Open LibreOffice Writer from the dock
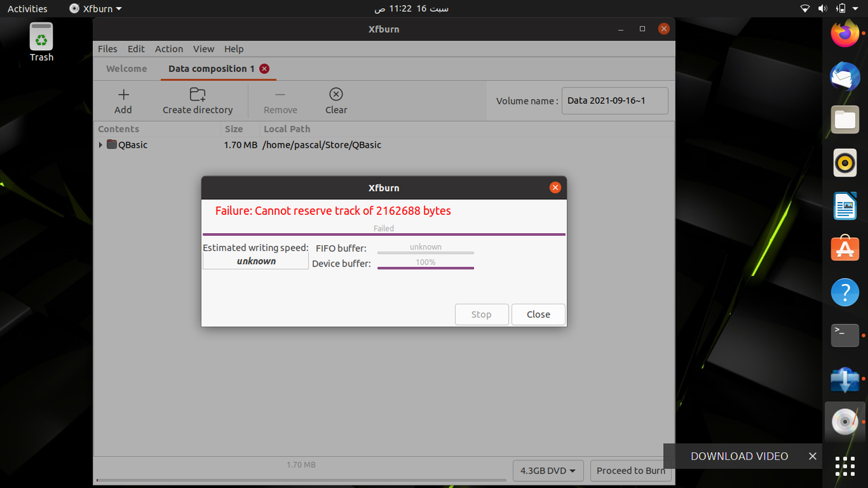Image resolution: width=868 pixels, height=488 pixels. tap(845, 206)
